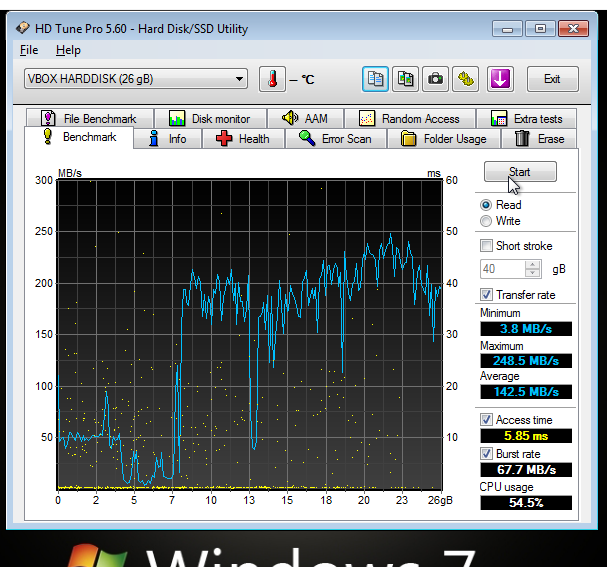Select the Read radio button
The width and height of the screenshot is (607, 567).
[486, 205]
